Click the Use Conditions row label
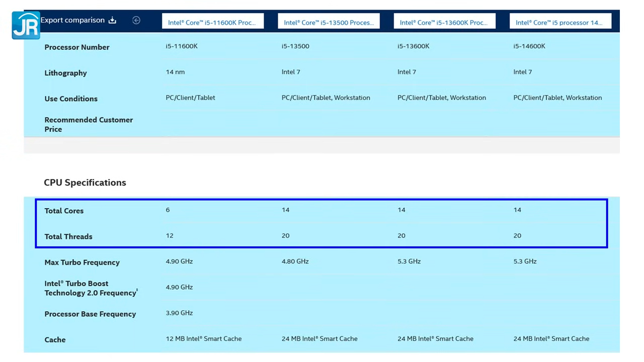The image size is (644, 362). (x=71, y=99)
